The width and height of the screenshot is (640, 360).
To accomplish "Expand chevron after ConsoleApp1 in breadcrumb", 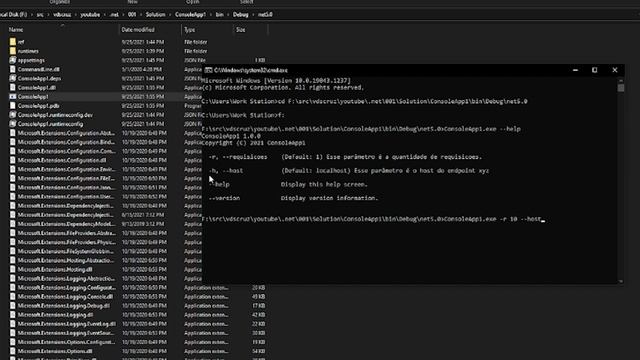I will 211,15.
